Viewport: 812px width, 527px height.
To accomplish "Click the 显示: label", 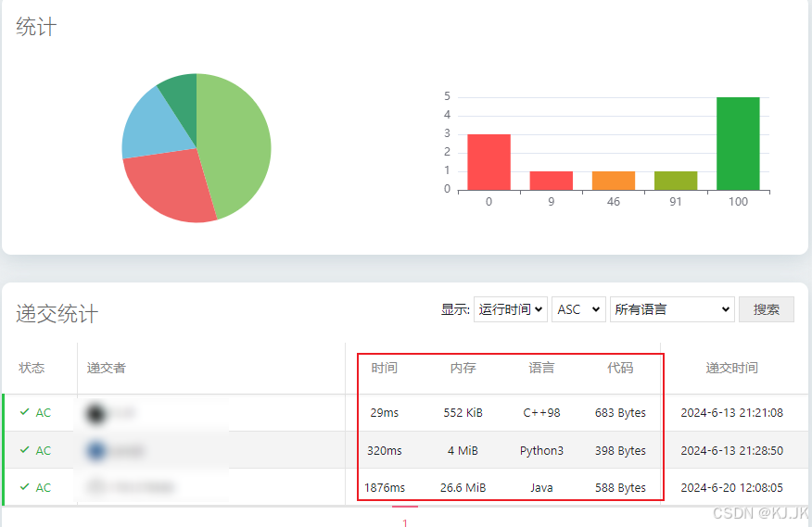I will tap(455, 309).
